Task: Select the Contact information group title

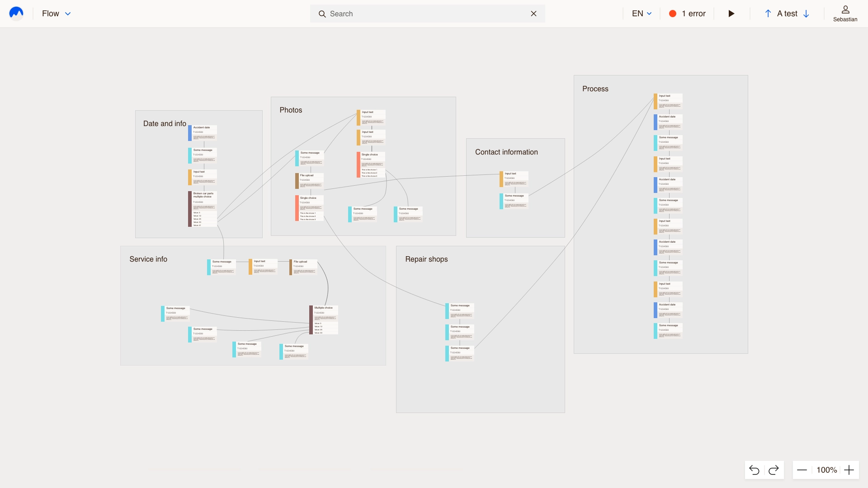Action: [506, 152]
